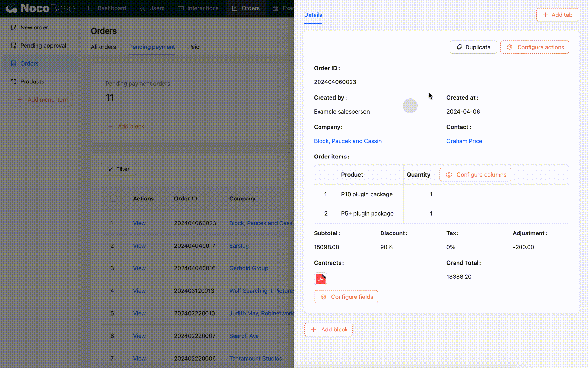
Task: Open contact Graham Price
Action: 464,141
